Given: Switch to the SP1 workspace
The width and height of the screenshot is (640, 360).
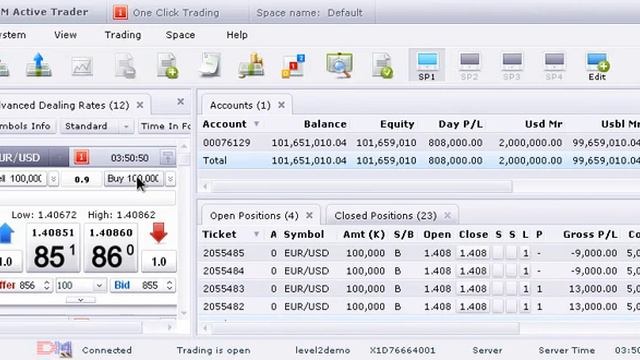Looking at the screenshot, I should tap(427, 65).
